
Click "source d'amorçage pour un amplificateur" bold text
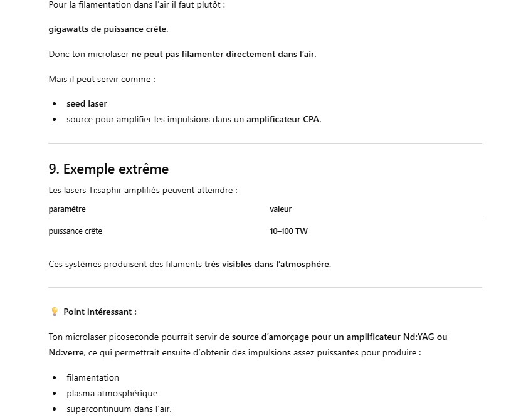pos(316,337)
